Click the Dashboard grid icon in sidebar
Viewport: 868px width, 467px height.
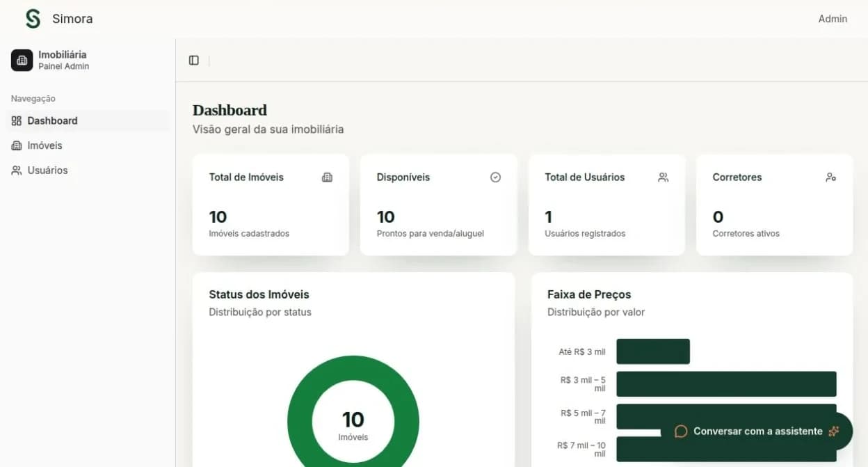point(17,121)
